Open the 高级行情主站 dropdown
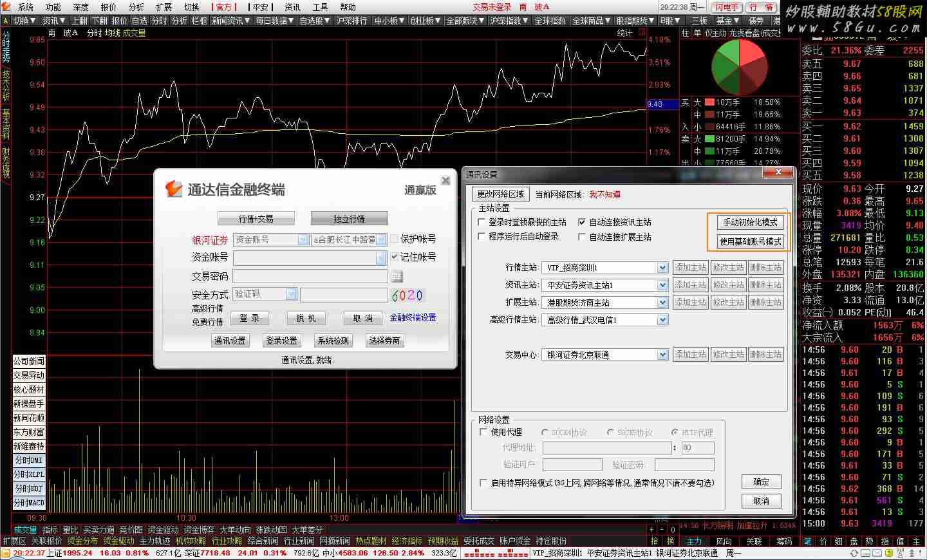 pos(604,320)
